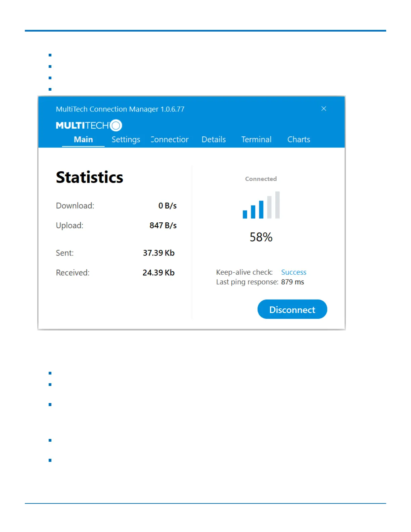Select the 0 B/s download value
The width and height of the screenshot is (411, 532).
point(168,206)
